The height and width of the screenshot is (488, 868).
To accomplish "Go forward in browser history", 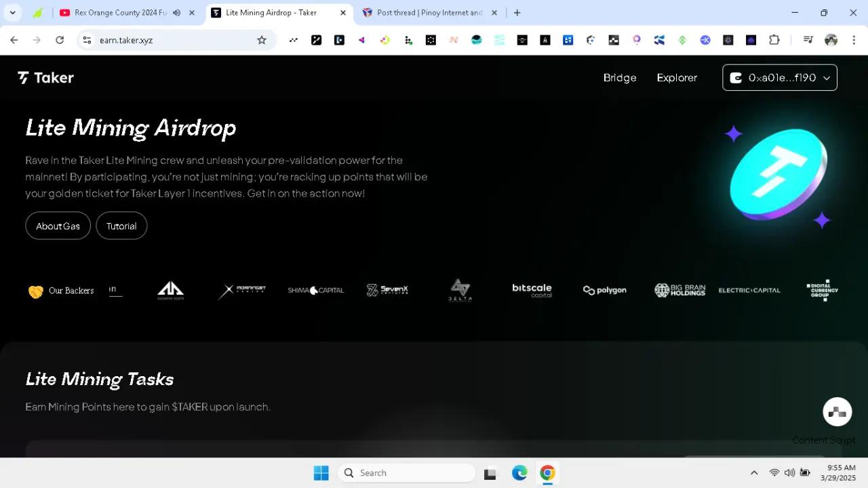I will [x=37, y=40].
